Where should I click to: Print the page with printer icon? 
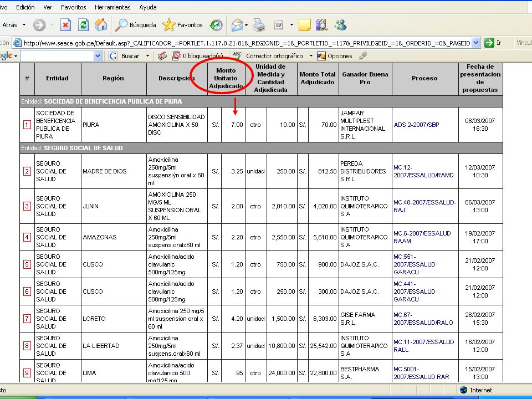point(259,25)
